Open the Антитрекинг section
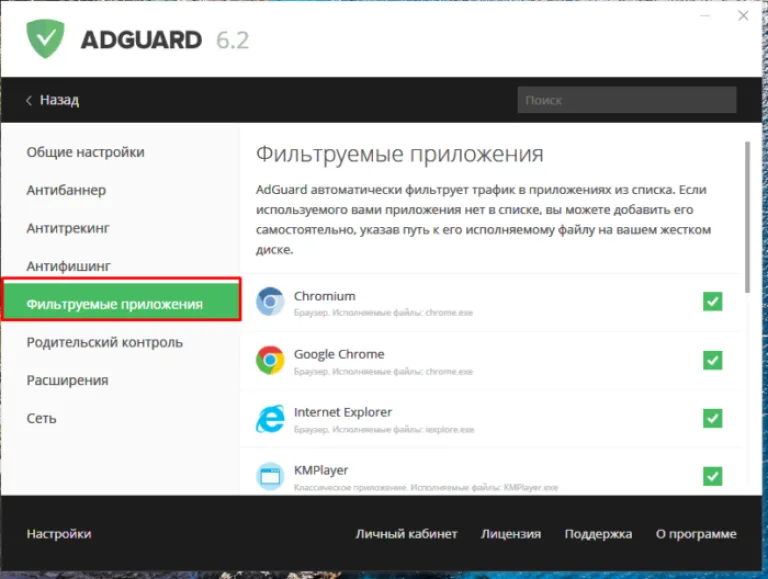 pyautogui.click(x=68, y=228)
